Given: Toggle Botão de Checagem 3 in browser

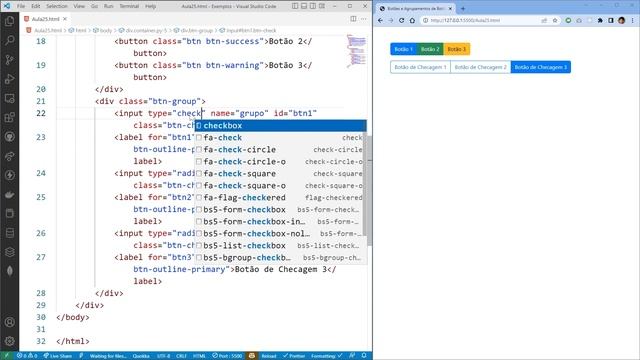Looking at the screenshot, I should coord(540,67).
